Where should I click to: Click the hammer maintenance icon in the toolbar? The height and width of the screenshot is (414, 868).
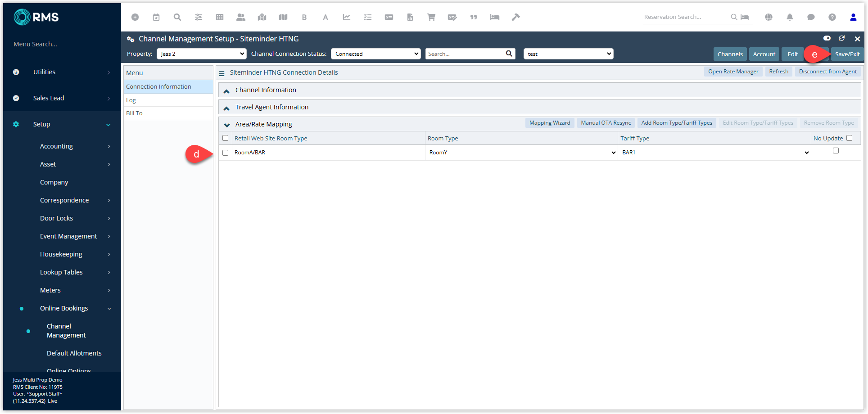516,17
